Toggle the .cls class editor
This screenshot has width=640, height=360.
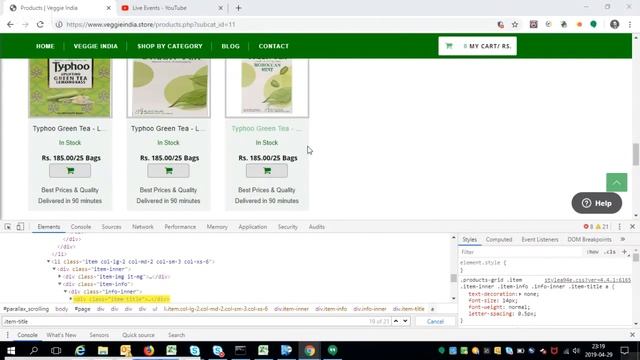click(610, 252)
